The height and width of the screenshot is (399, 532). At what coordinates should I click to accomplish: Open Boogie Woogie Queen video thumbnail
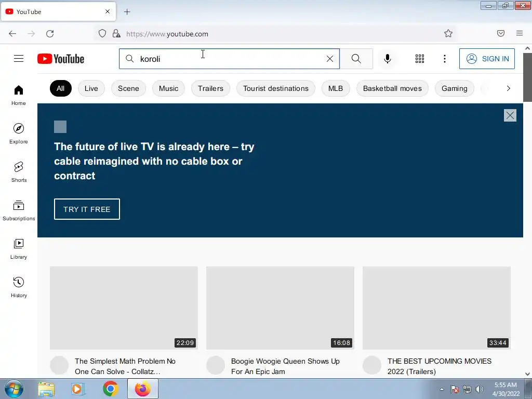tap(280, 308)
